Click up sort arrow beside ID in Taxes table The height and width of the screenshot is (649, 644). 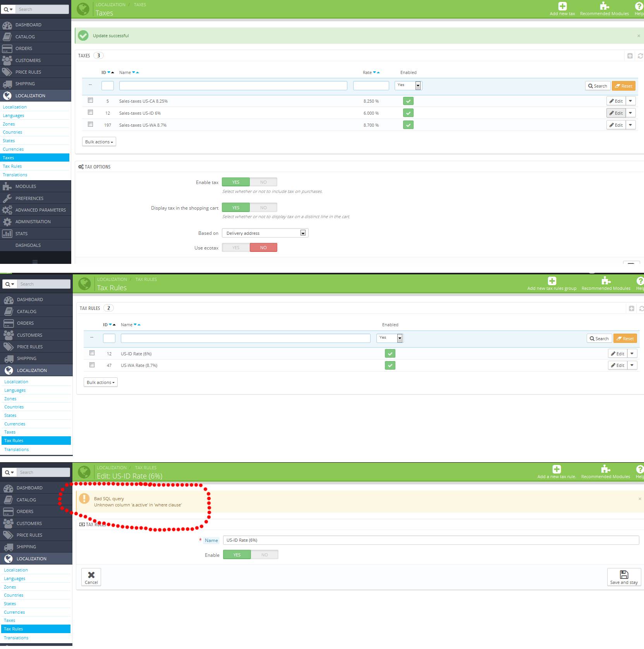(x=113, y=72)
